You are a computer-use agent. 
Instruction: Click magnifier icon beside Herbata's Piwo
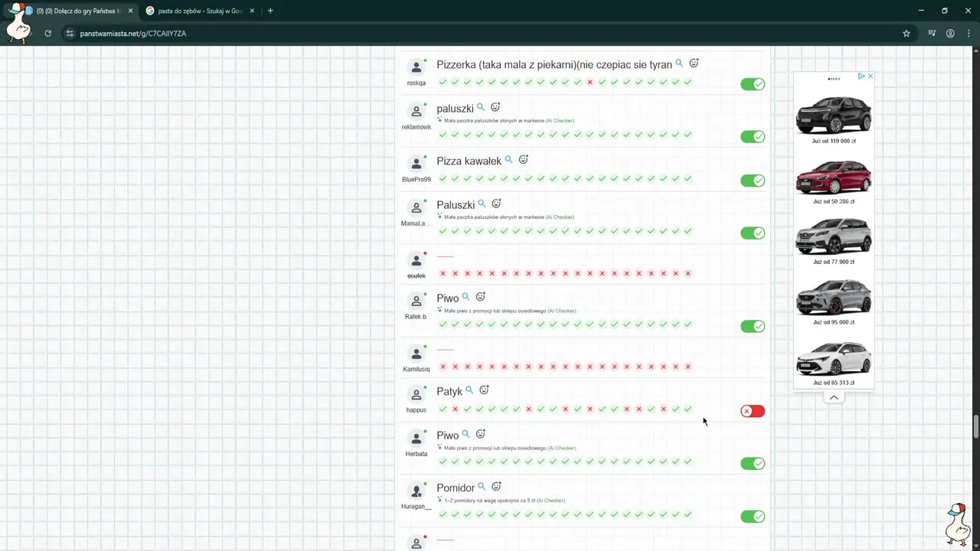[465, 434]
